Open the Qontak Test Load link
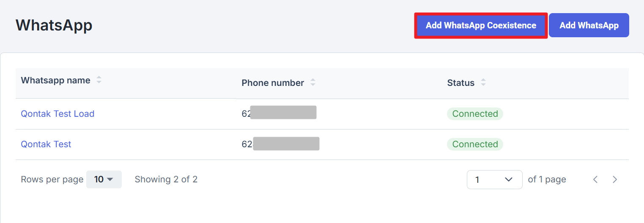This screenshot has height=223, width=644. click(58, 114)
